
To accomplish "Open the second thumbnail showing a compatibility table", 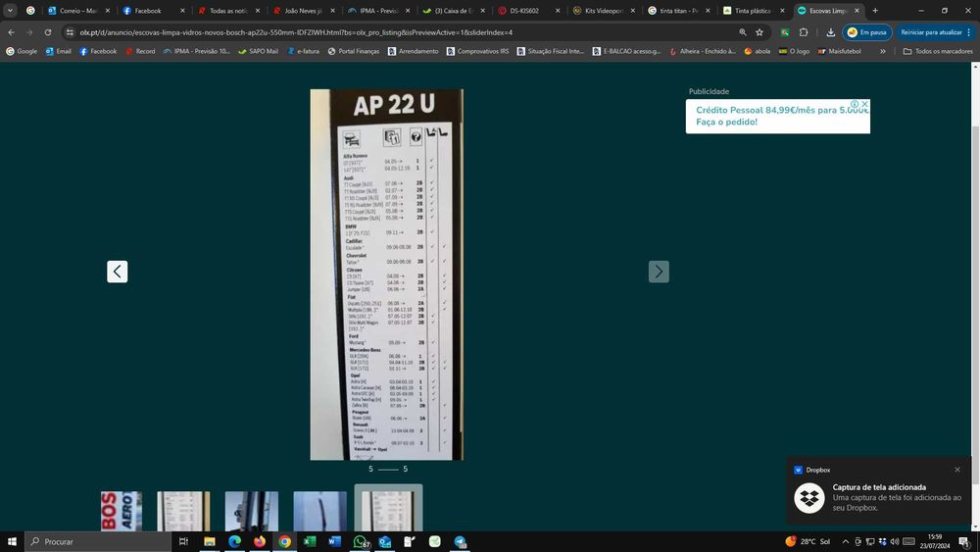I will 183,511.
